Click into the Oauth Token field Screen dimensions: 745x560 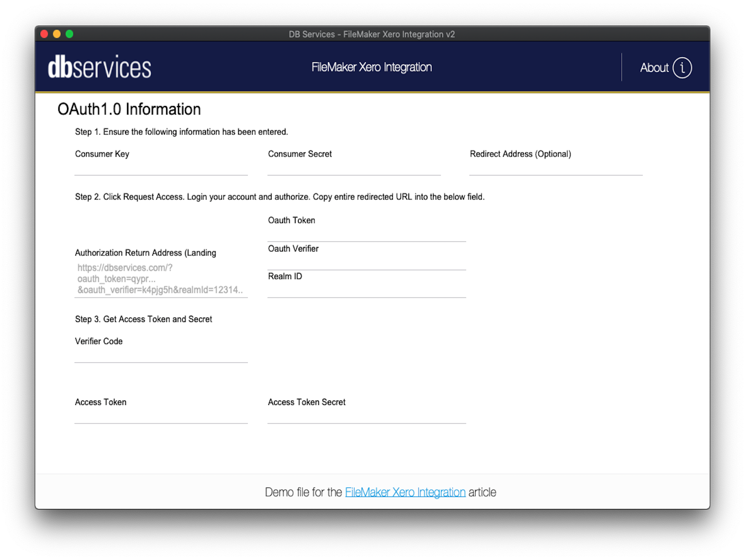(366, 234)
